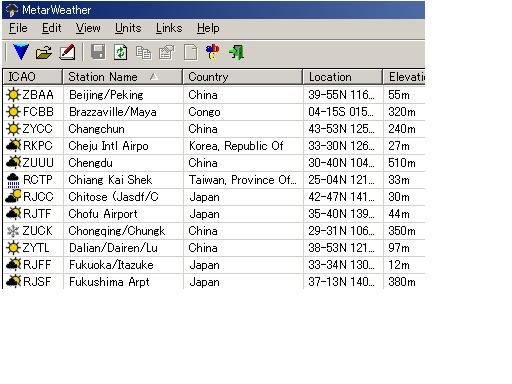Click Taiwan, Province Of country cell
Image resolution: width=512 pixels, height=384 pixels.
(243, 180)
